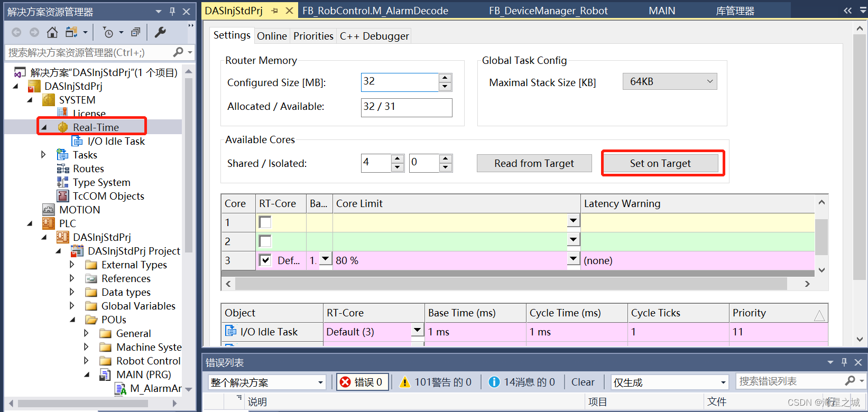Expand the External Types folder

72,265
